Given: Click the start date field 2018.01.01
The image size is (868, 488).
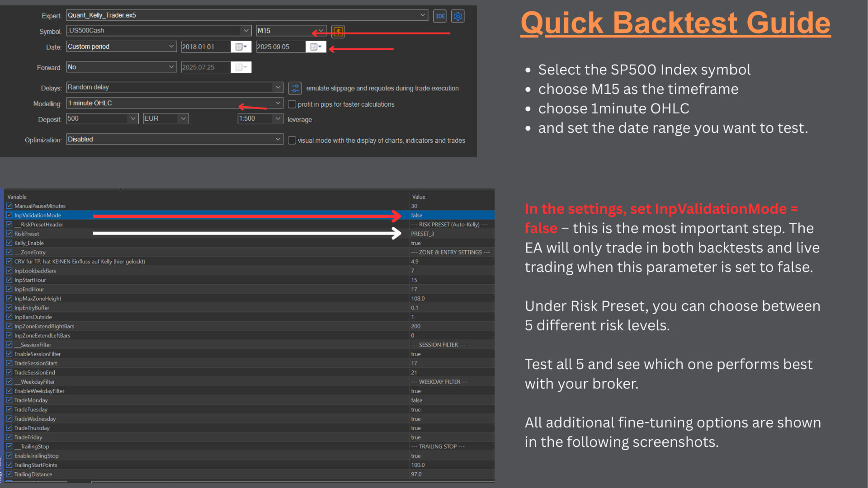Looking at the screenshot, I should point(206,47).
